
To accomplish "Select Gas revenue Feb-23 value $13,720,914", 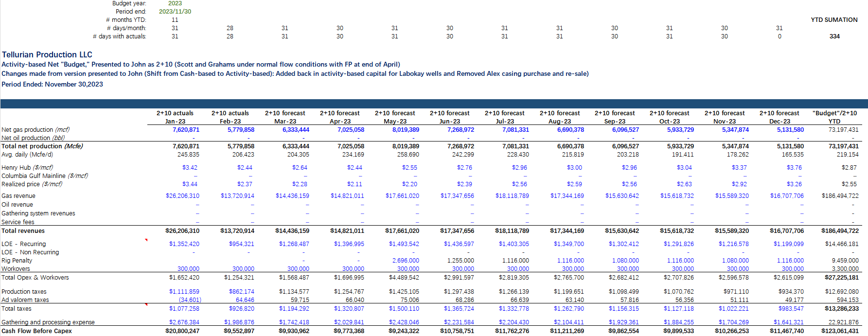I will pos(237,196).
